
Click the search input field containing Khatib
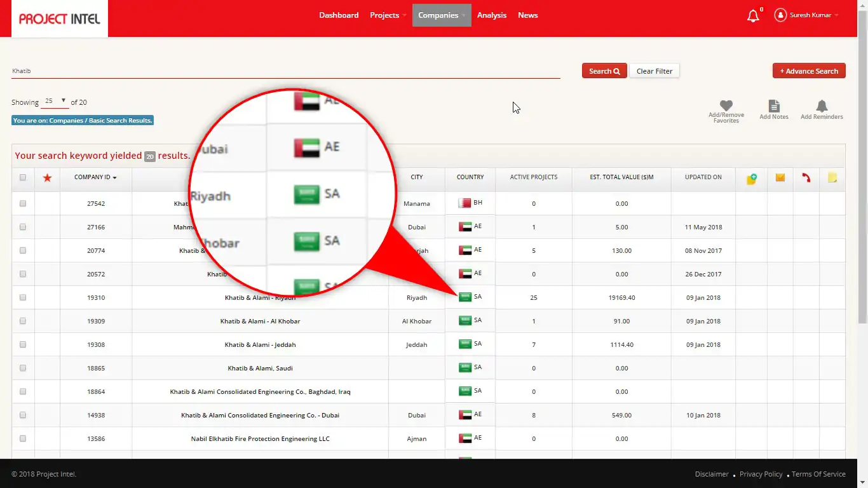pyautogui.click(x=286, y=71)
